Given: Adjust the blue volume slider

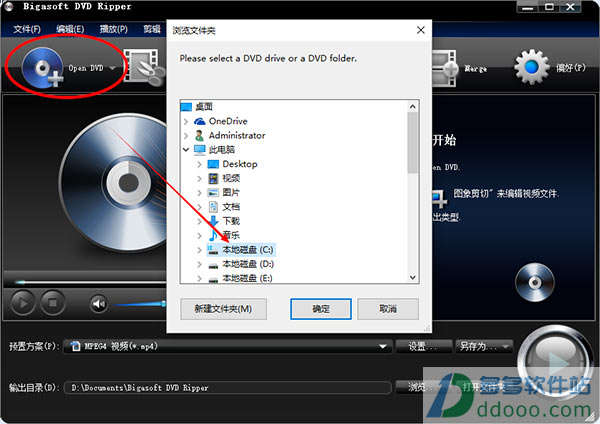Looking at the screenshot, I should coord(140,304).
